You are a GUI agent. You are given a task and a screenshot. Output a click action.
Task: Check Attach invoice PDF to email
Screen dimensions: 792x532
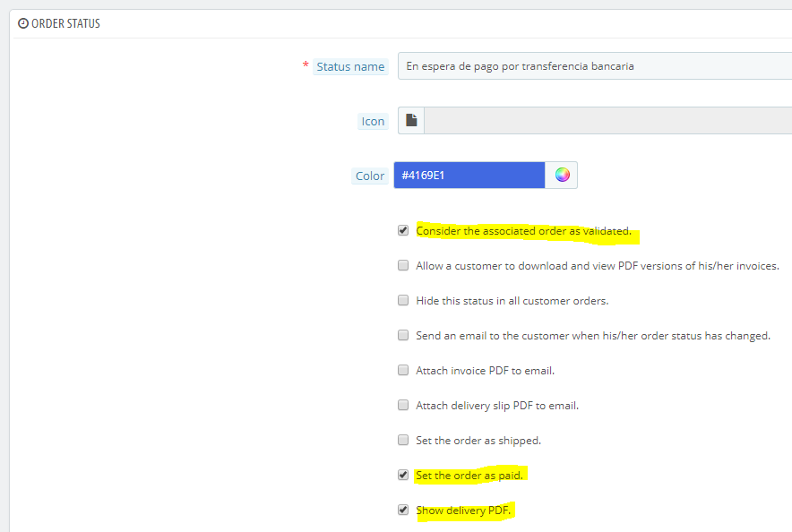[403, 370]
